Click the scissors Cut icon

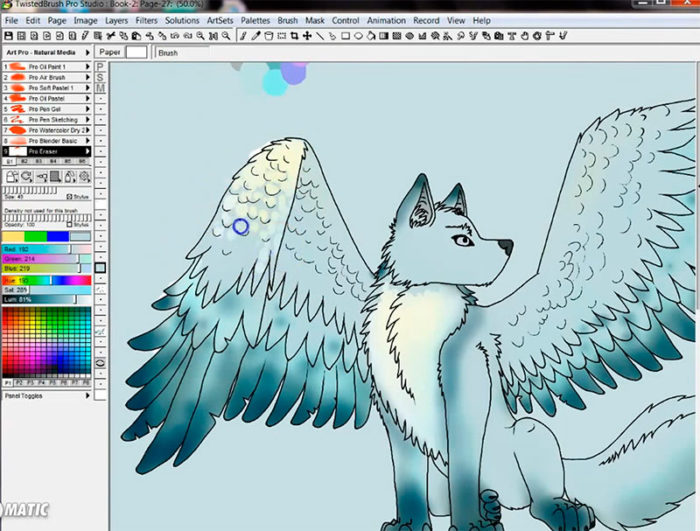(111, 36)
